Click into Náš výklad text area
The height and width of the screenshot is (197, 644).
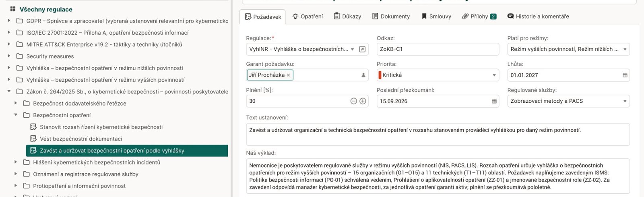(438, 176)
